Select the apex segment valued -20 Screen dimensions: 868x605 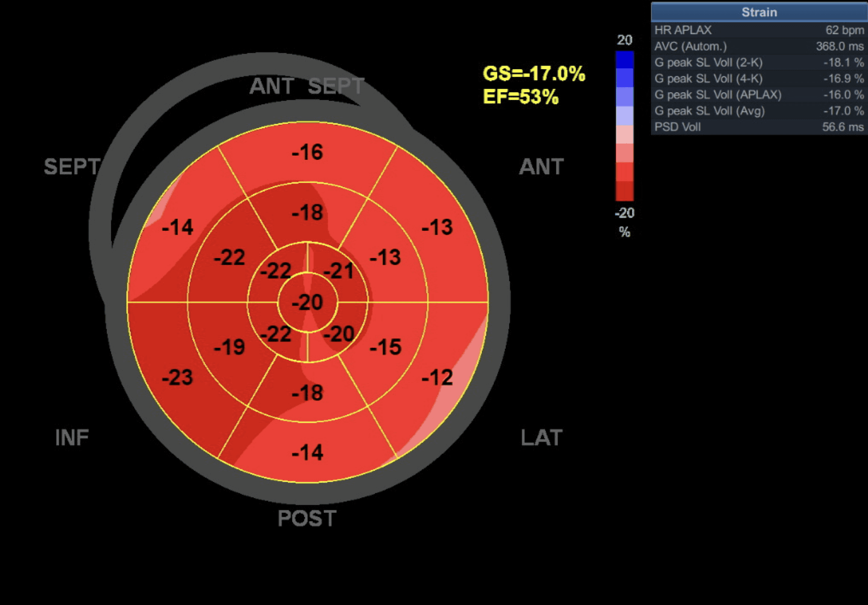click(308, 302)
